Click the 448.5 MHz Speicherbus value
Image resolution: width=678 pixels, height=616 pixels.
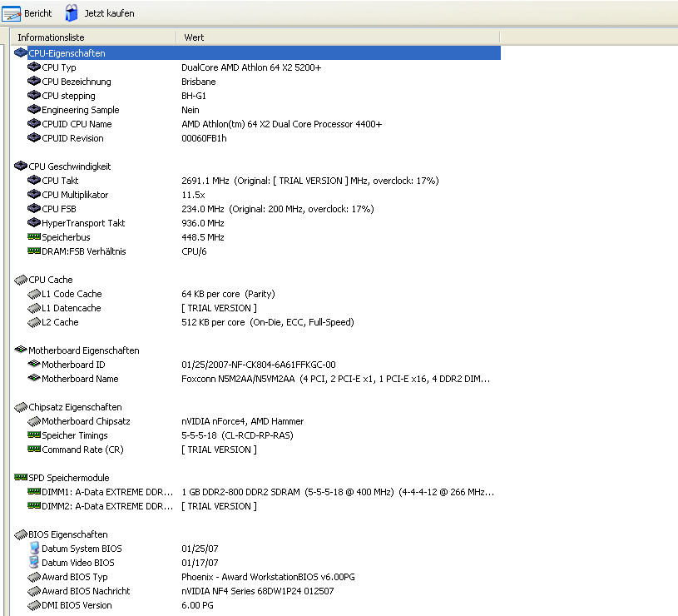[203, 237]
